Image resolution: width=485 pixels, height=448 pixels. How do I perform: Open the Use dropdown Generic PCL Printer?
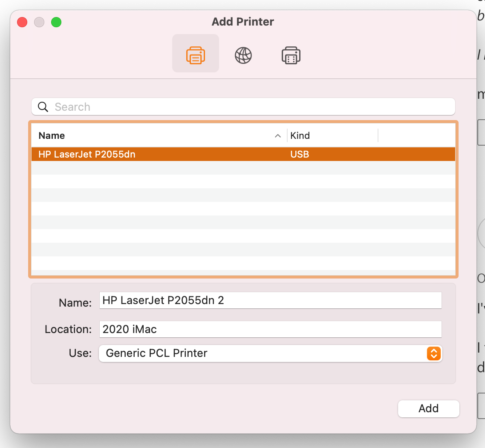(270, 353)
